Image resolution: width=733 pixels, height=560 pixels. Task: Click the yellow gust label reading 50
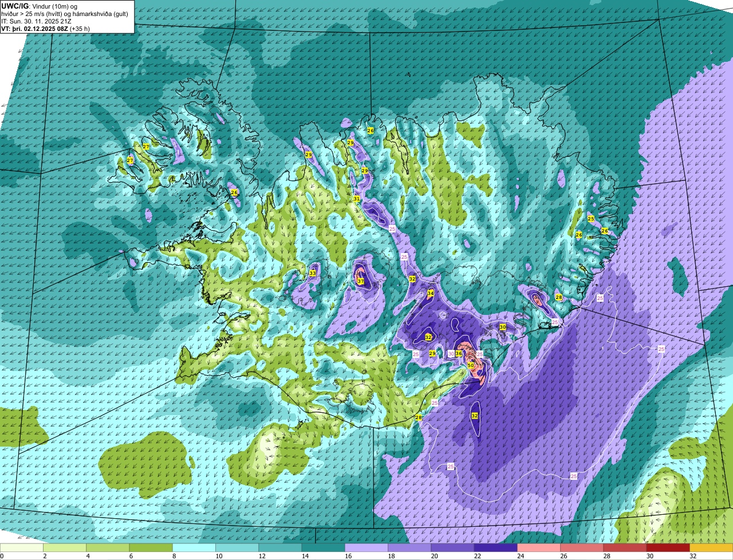[471, 365]
